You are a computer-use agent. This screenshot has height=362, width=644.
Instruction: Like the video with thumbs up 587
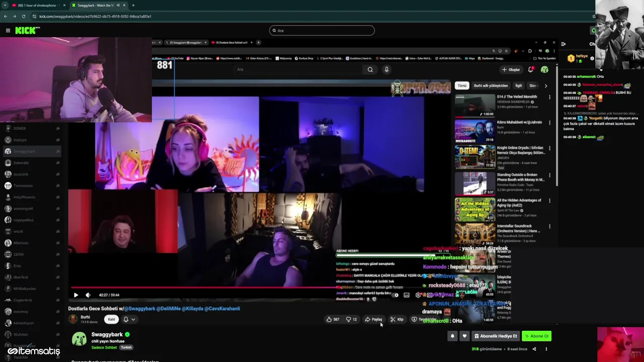click(x=333, y=319)
